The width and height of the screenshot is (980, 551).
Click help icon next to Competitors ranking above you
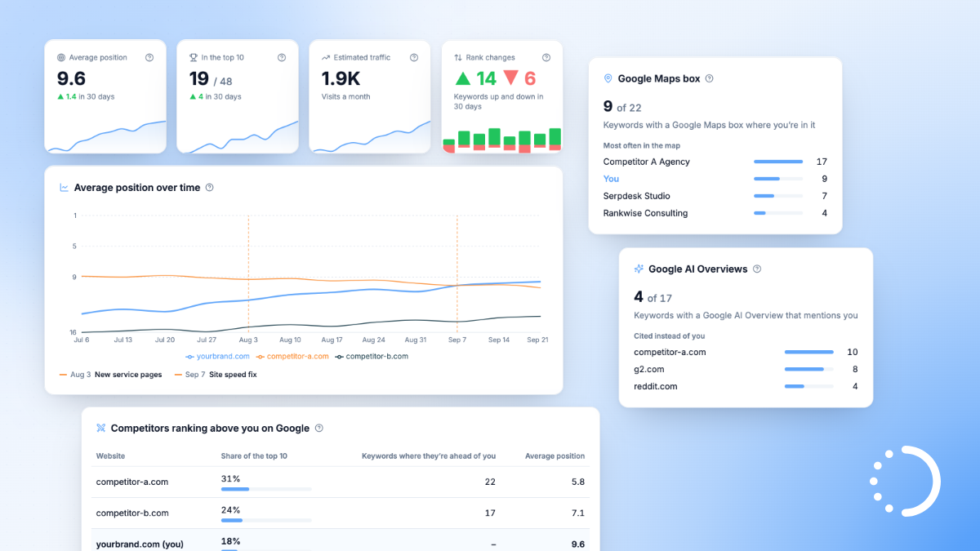pos(319,428)
